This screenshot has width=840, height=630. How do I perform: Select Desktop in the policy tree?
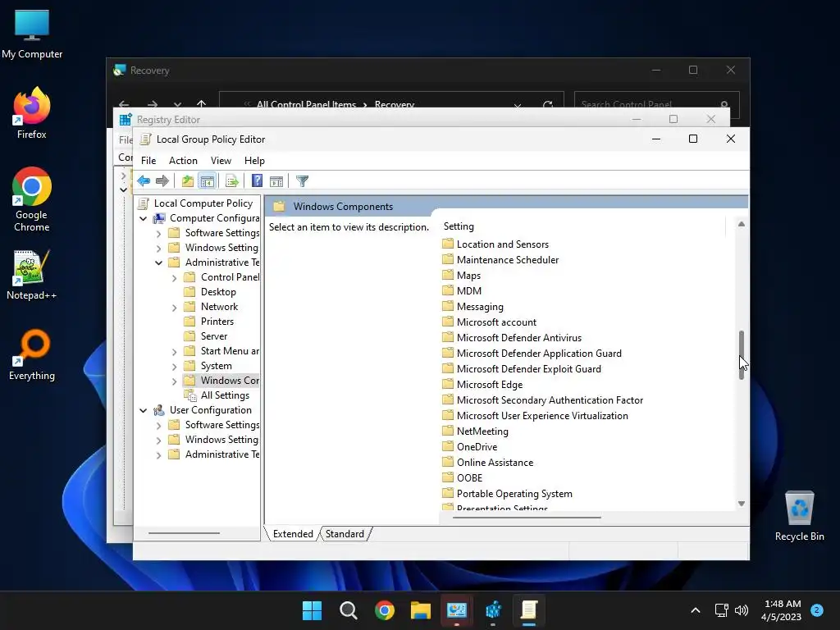pos(218,292)
